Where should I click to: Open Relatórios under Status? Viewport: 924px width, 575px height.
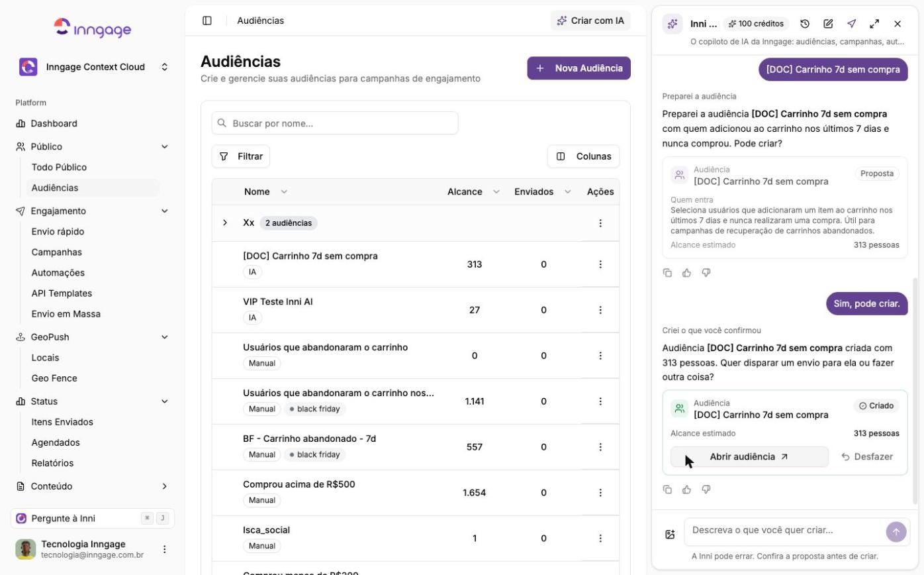52,463
